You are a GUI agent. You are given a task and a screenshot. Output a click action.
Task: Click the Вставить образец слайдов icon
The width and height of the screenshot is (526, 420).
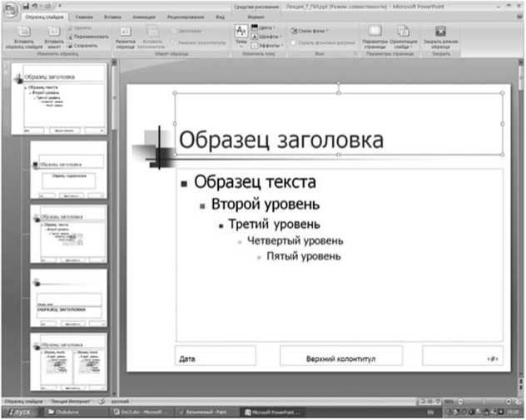[24, 33]
